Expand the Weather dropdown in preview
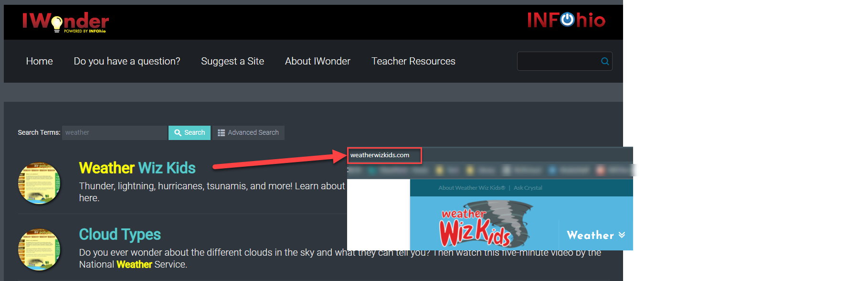This screenshot has width=868, height=281. point(596,235)
